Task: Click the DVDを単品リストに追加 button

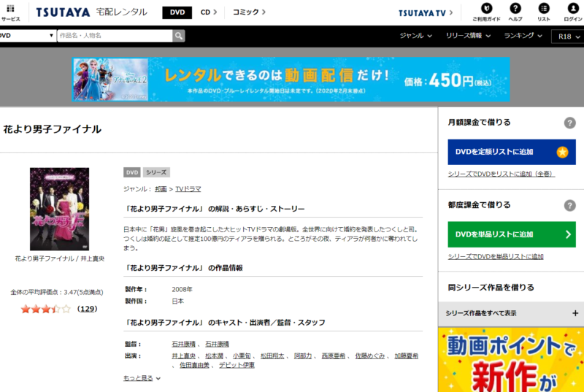Action: coord(512,234)
